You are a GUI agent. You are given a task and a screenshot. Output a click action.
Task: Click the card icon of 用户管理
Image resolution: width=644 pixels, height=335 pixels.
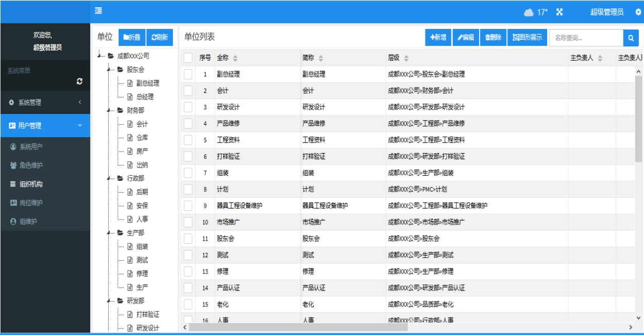[12, 125]
